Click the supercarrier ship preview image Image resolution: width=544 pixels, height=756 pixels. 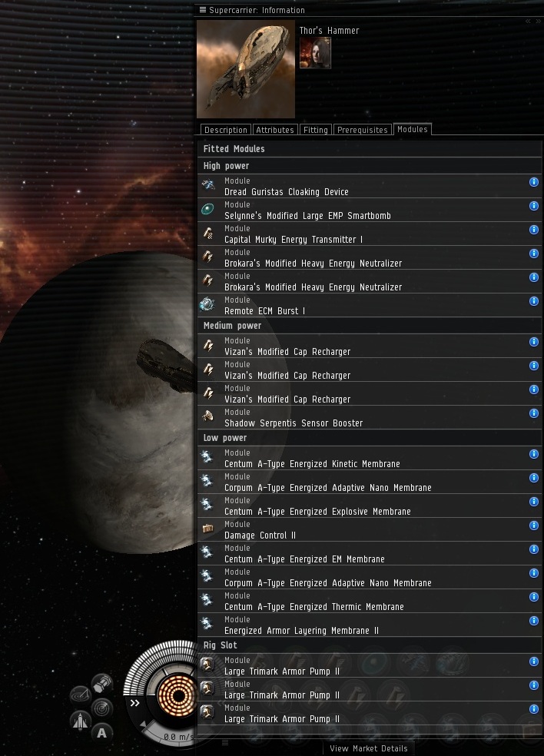click(x=246, y=69)
